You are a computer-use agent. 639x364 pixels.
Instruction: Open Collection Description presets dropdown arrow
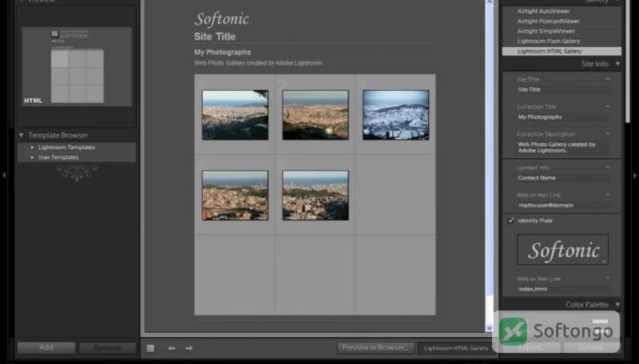tap(608, 134)
